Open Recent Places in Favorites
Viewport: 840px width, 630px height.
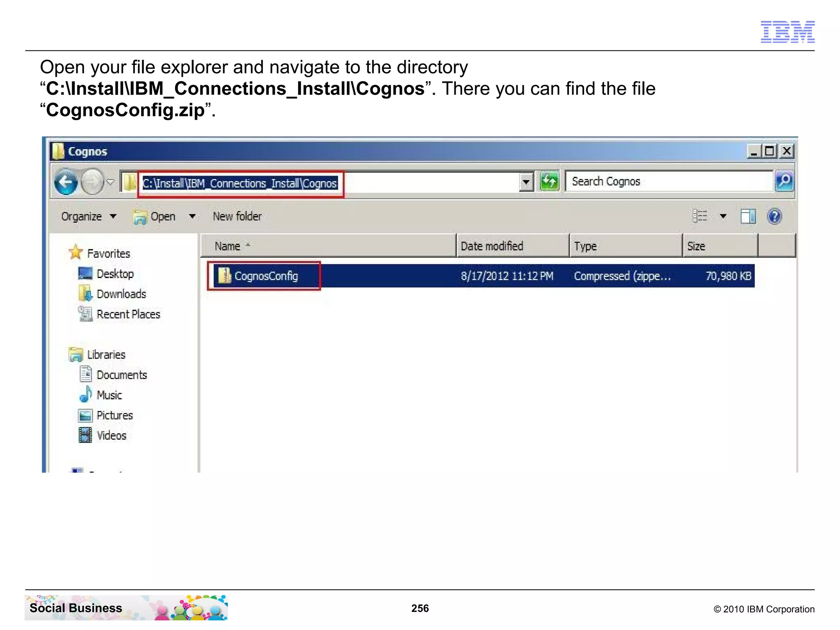tap(128, 314)
